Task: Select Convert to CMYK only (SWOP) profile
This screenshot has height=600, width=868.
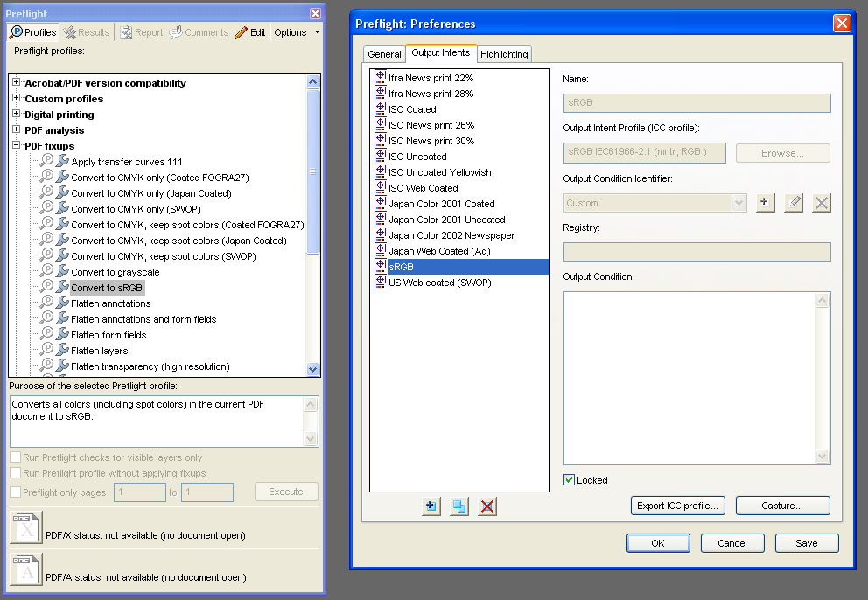Action: point(136,209)
